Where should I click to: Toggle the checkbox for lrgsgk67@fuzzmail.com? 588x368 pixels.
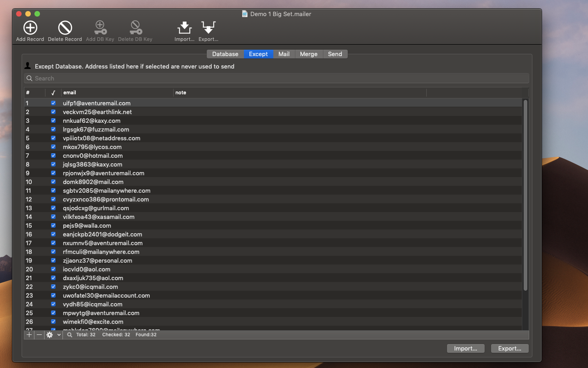pyautogui.click(x=53, y=129)
